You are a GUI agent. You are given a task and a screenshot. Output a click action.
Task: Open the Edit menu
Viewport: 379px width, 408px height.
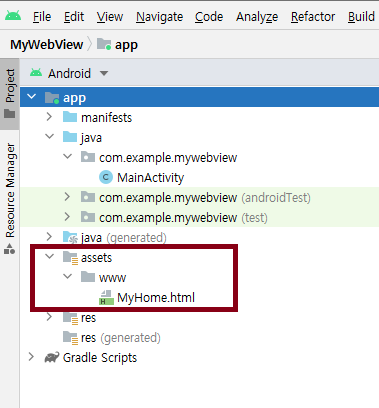74,16
